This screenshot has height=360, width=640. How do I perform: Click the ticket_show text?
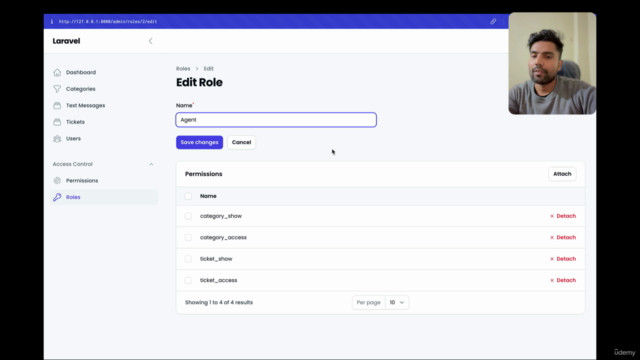point(216,259)
